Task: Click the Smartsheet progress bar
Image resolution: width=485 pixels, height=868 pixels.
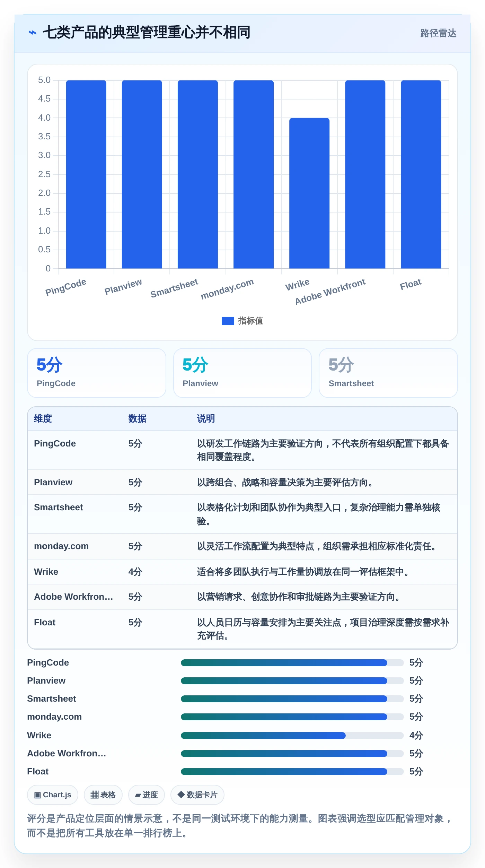Action: click(x=292, y=699)
